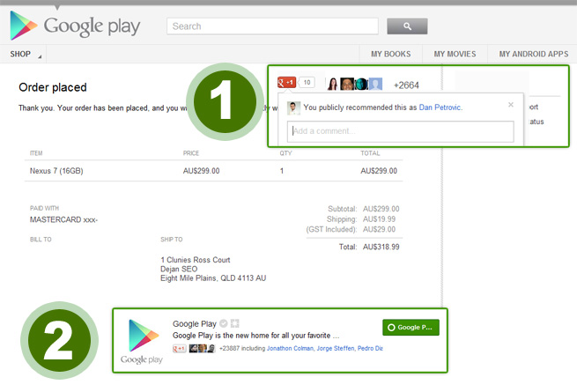Click the default silhouette avatar
This screenshot has width=577, height=392.
coord(376,84)
